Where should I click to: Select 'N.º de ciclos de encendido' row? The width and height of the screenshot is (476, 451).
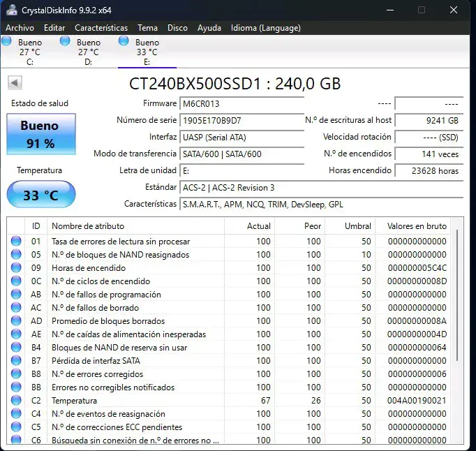pos(229,281)
